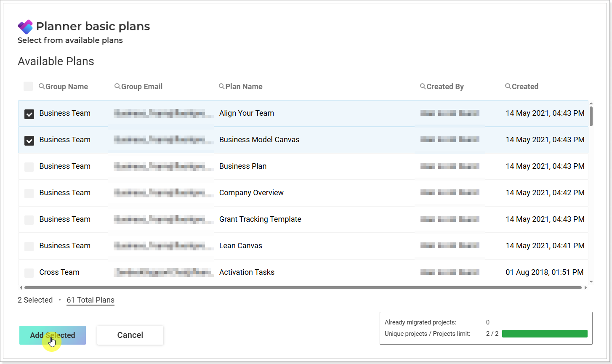Screen dimensions: 612x364
Task: Click the horizontal scrollbar left arrow
Action: (x=21, y=288)
